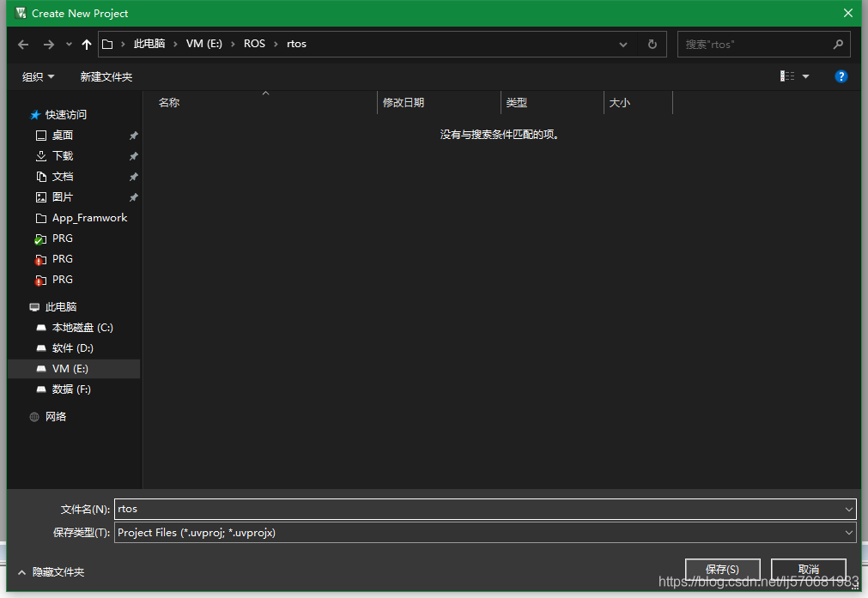Unpin 文档 using its pin icon
The height and width of the screenshot is (598, 868).
pos(133,177)
